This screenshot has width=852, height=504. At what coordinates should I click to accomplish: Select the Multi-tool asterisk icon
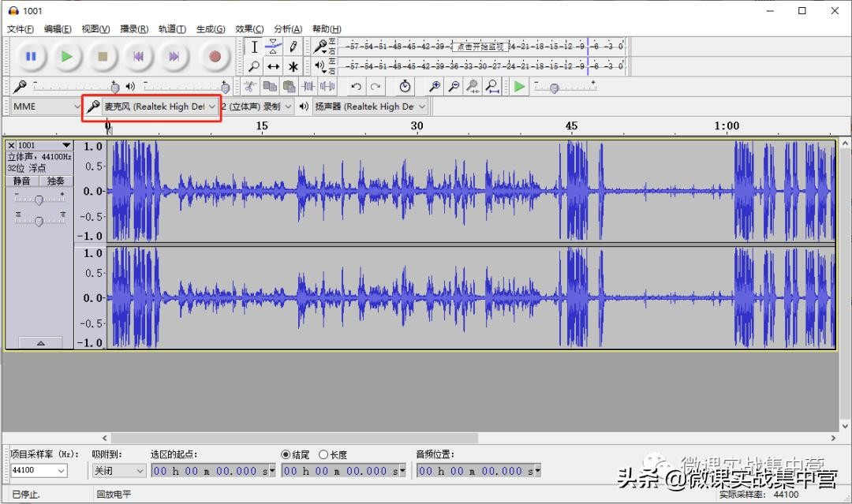[293, 67]
